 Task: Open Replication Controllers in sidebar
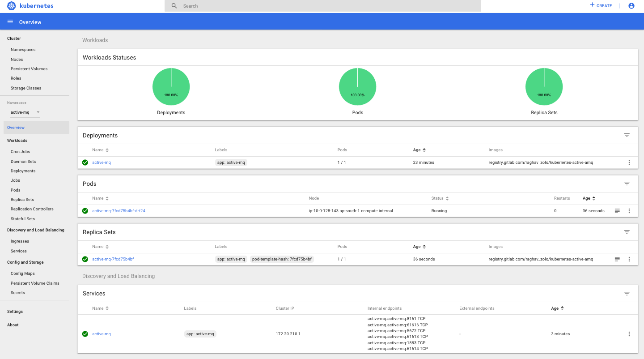click(32, 209)
